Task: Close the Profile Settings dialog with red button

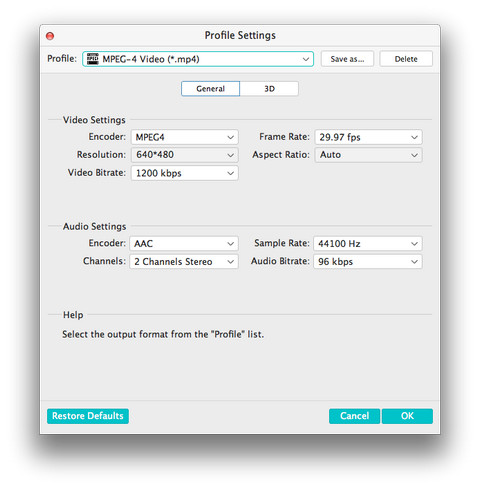Action: tap(50, 36)
